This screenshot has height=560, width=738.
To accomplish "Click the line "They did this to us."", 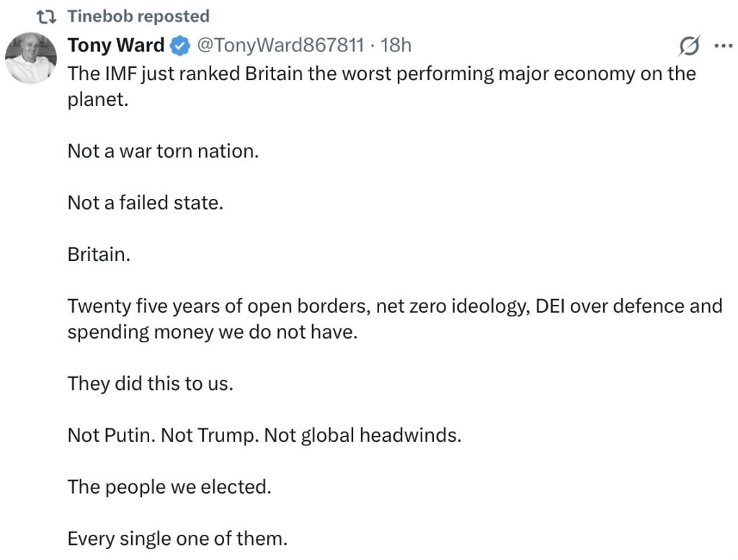I will pyautogui.click(x=150, y=383).
